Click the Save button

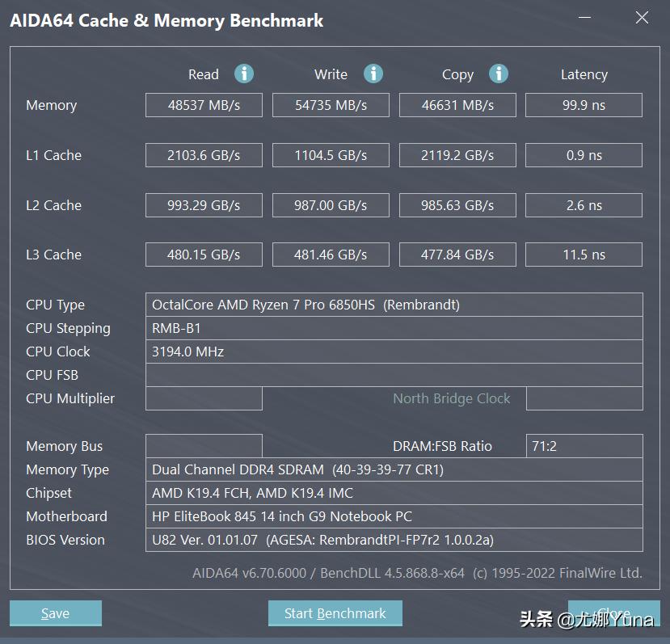pos(56,613)
